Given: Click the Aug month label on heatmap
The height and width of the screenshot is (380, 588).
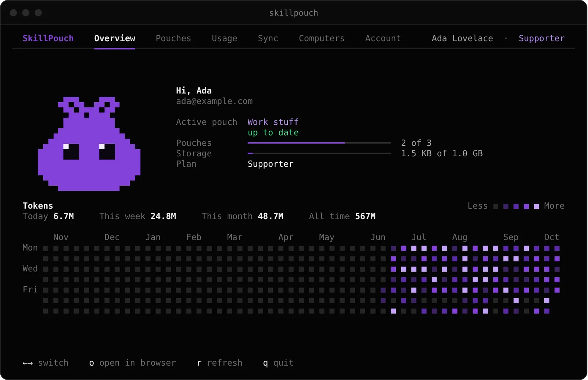Looking at the screenshot, I should (460, 237).
